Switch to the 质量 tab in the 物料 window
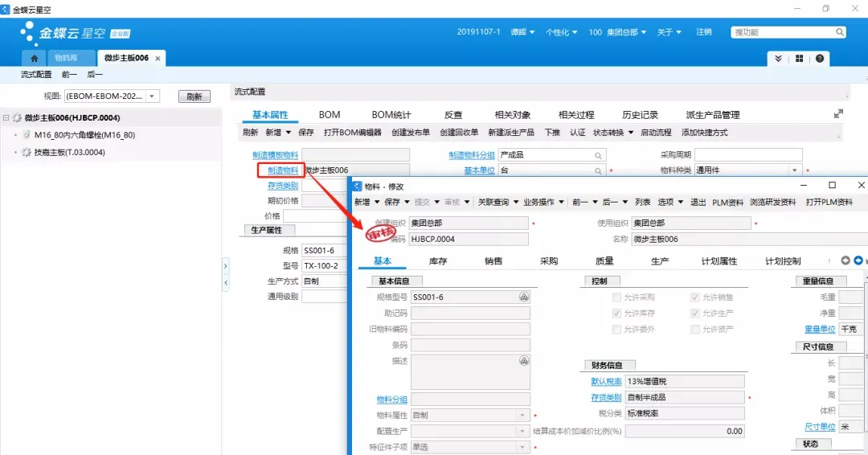This screenshot has height=455, width=868. (x=604, y=261)
